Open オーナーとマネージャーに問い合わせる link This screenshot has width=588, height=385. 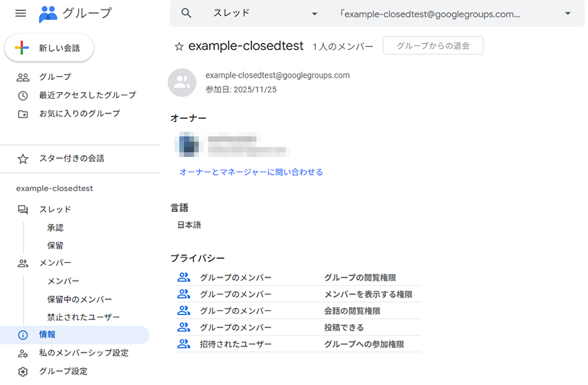(x=251, y=172)
